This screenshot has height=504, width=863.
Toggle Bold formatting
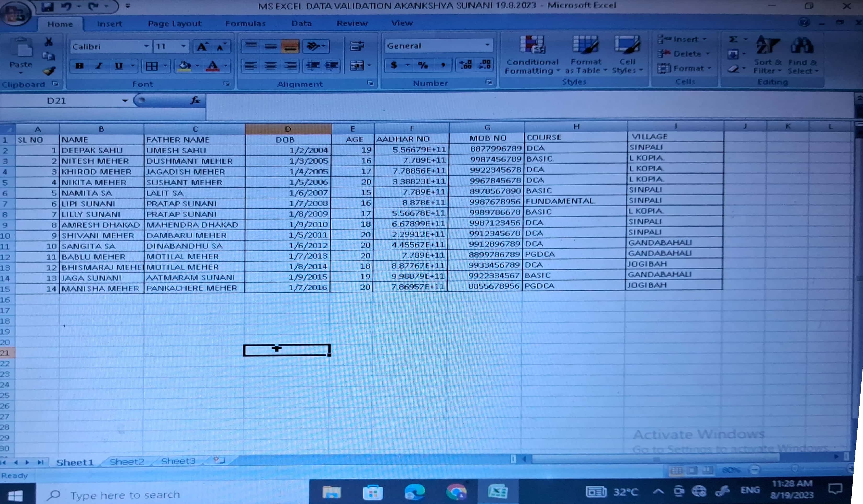80,66
